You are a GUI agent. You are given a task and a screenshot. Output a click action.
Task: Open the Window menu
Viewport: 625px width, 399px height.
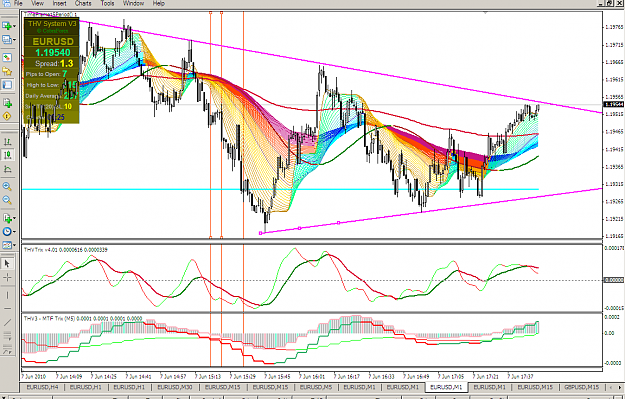pyautogui.click(x=133, y=3)
